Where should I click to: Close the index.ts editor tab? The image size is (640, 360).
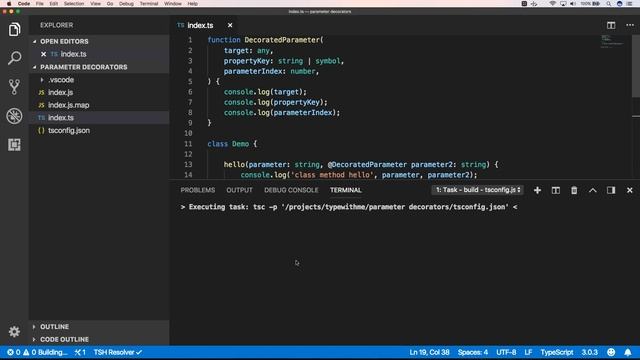(230, 25)
